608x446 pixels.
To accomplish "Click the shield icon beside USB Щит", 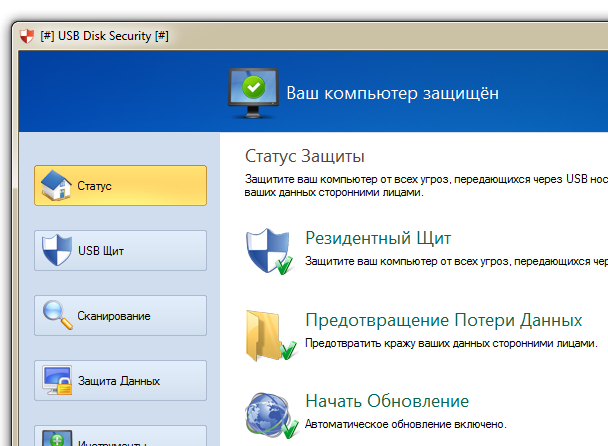I will coord(56,250).
